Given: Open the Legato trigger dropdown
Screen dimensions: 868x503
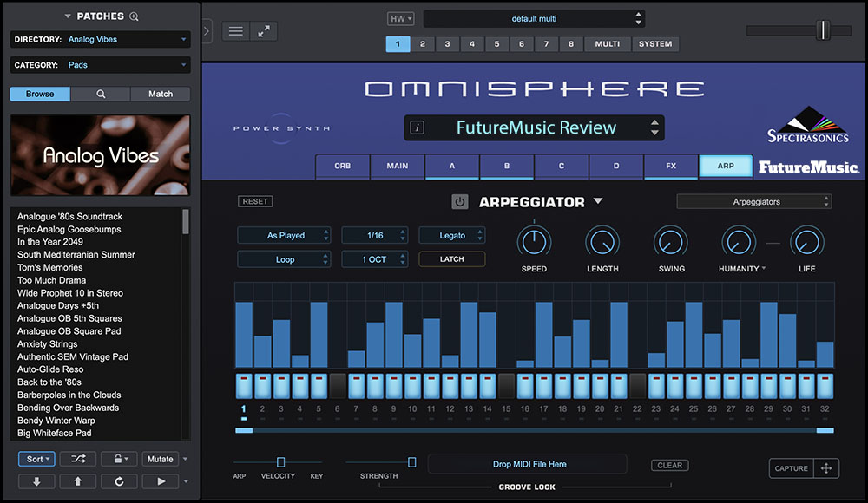Looking at the screenshot, I should point(451,235).
